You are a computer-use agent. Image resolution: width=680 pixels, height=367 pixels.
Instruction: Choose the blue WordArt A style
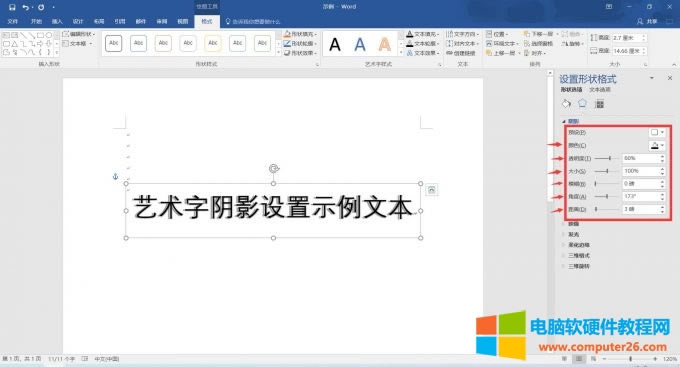(x=360, y=44)
